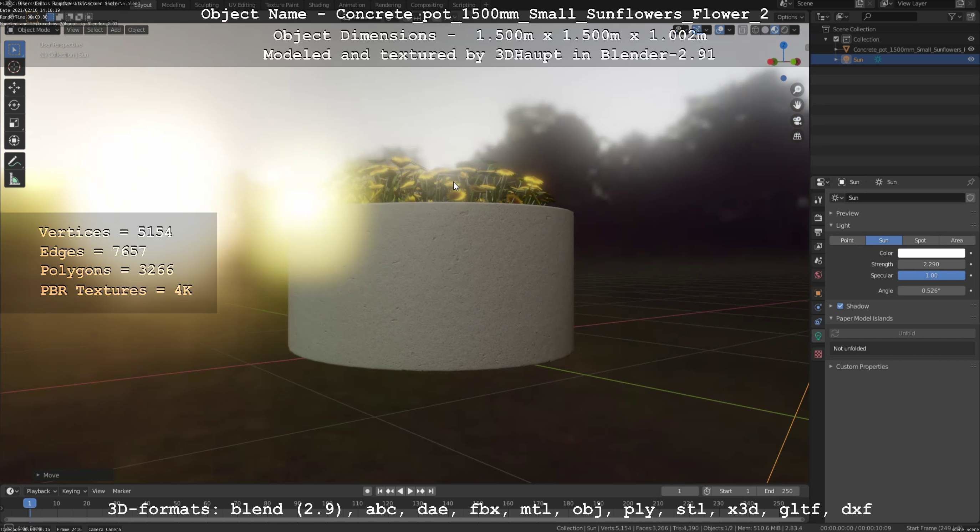This screenshot has height=532, width=980.
Task: Open the Render properties tab
Action: (x=818, y=218)
